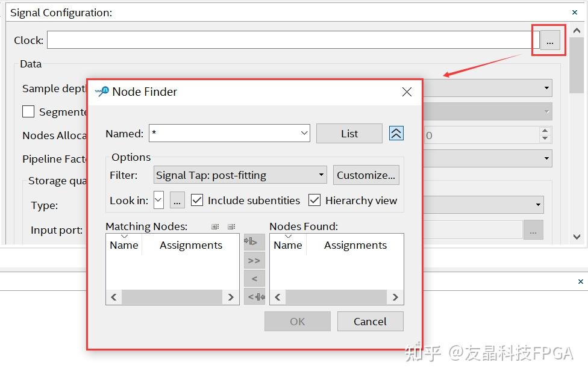Click Cancel in Node Finder
This screenshot has width=588, height=377.
click(x=370, y=322)
